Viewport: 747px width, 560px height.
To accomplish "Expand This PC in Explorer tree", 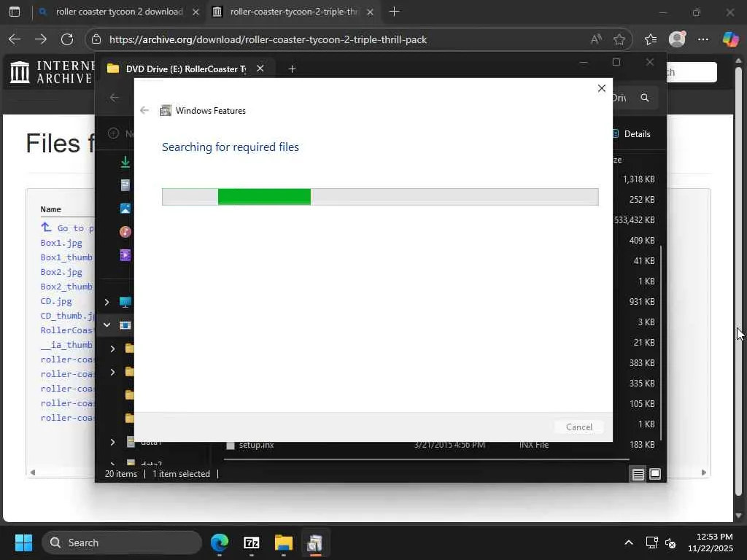I will point(107,302).
